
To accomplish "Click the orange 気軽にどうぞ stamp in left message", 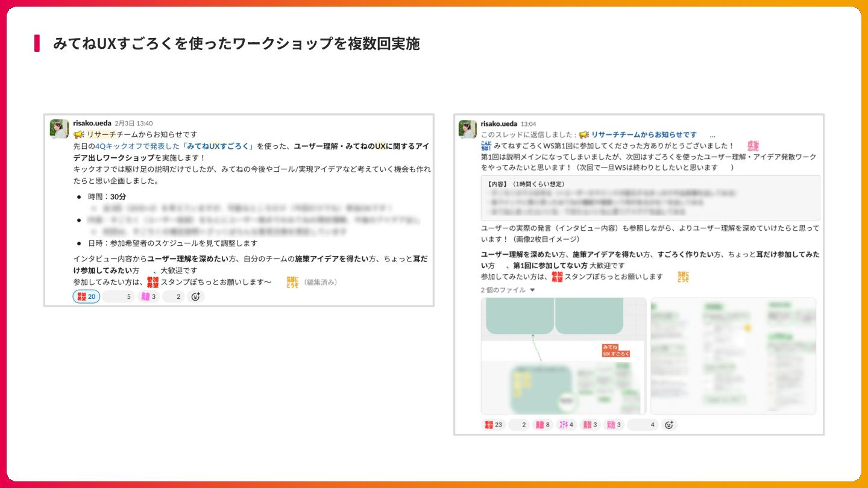I will (292, 282).
